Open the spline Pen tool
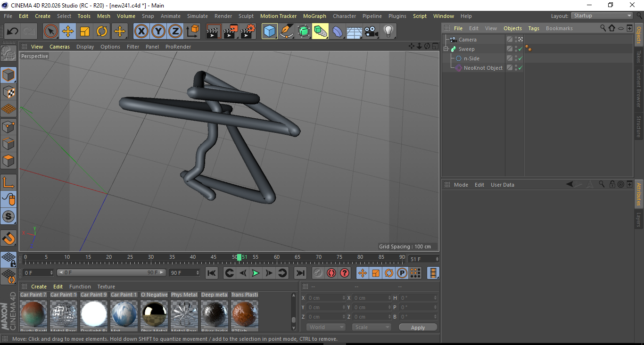644x345 pixels. (287, 32)
